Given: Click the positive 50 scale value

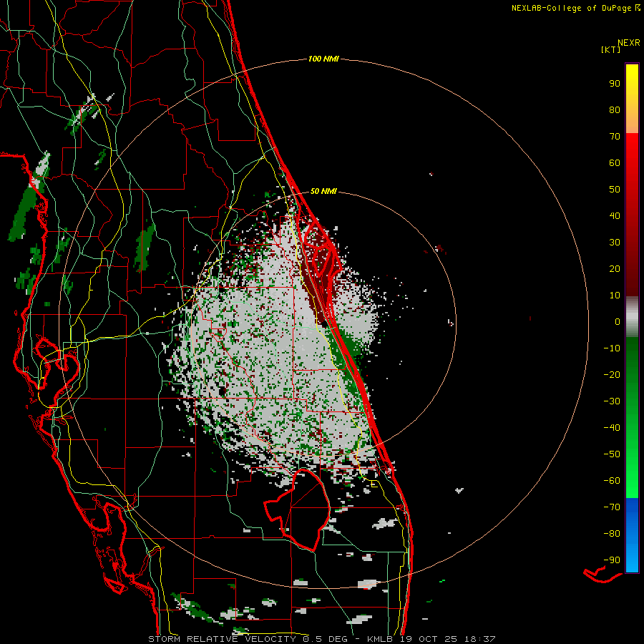Looking at the screenshot, I should click(x=615, y=190).
